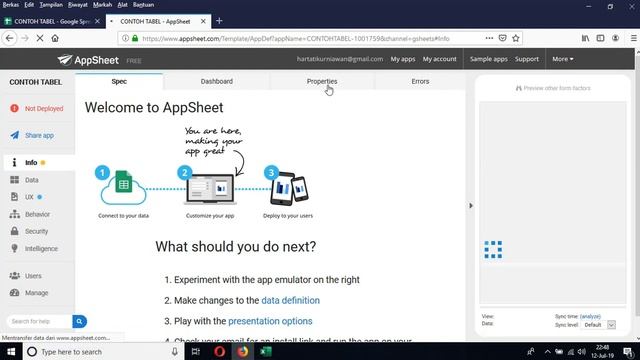
Task: Select the Info sidebar icon
Action: tap(14, 162)
